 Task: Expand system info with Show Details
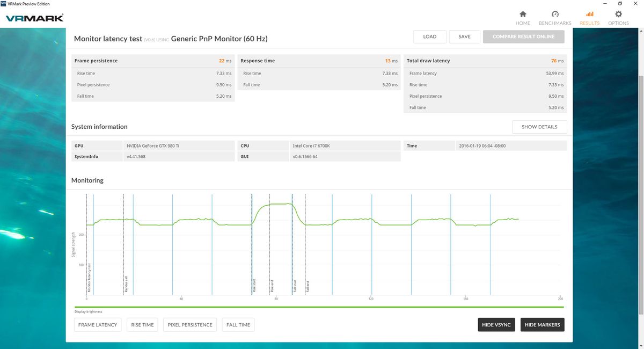coord(539,127)
